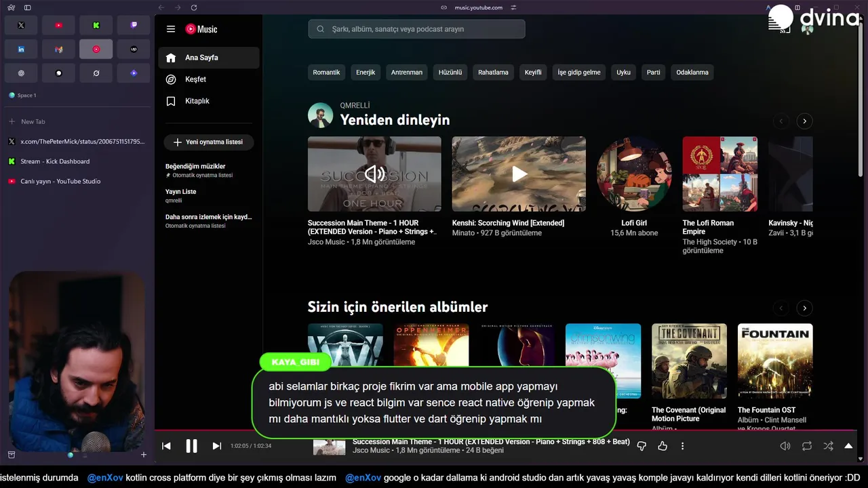
Task: Open the pinned Upwork tab tile
Action: click(134, 49)
